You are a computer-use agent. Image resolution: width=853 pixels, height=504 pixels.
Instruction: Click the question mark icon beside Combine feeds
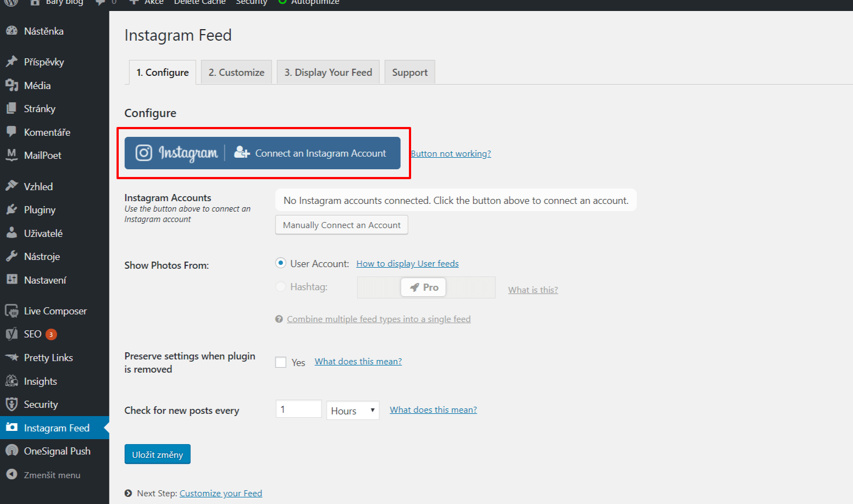279,319
